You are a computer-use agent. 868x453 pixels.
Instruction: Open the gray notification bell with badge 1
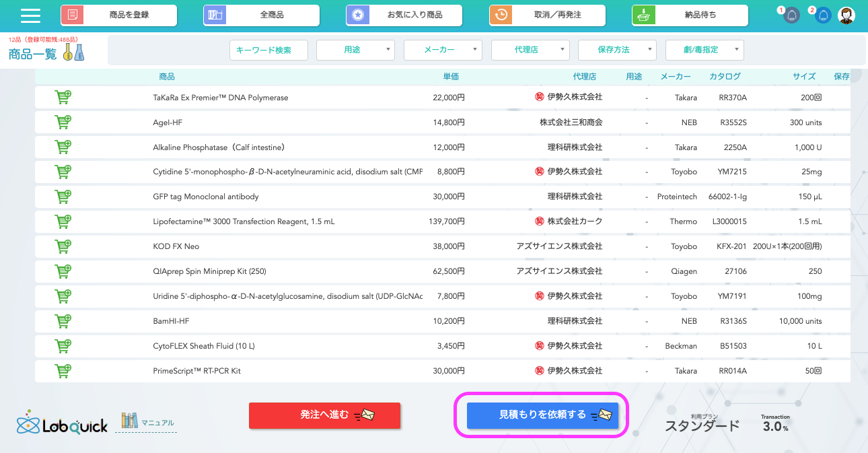tap(791, 15)
